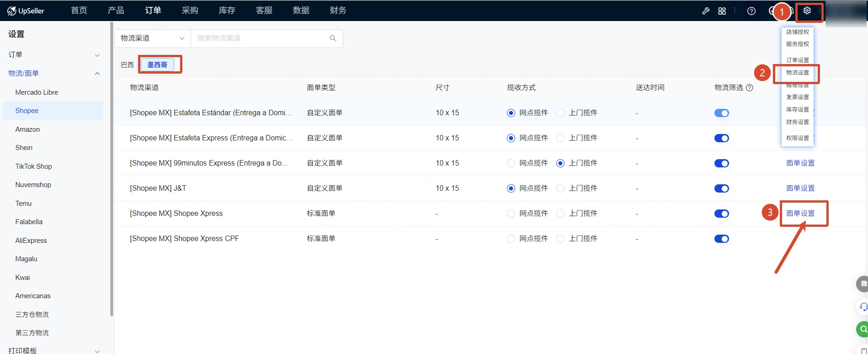The width and height of the screenshot is (868, 354).
Task: Open the 库存 menu
Action: pos(227,11)
